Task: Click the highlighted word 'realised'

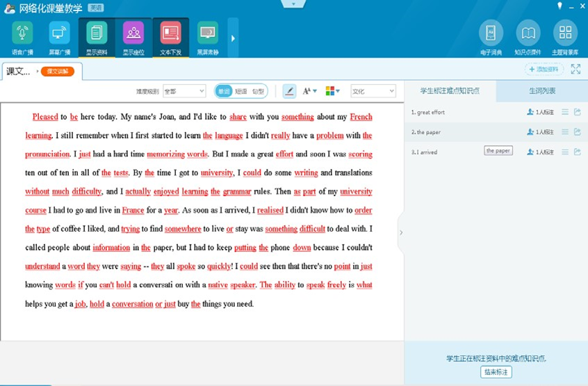Action: click(x=270, y=210)
